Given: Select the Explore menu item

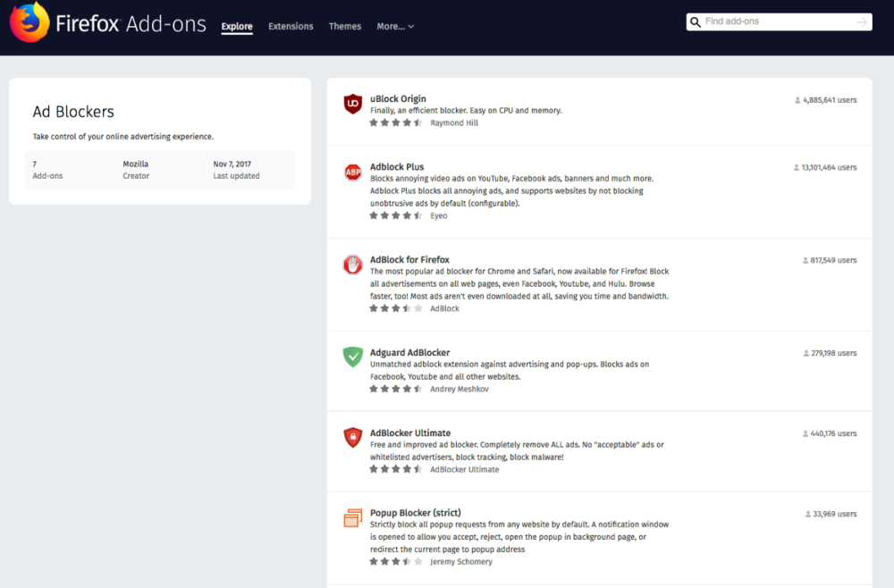Looking at the screenshot, I should coord(236,26).
